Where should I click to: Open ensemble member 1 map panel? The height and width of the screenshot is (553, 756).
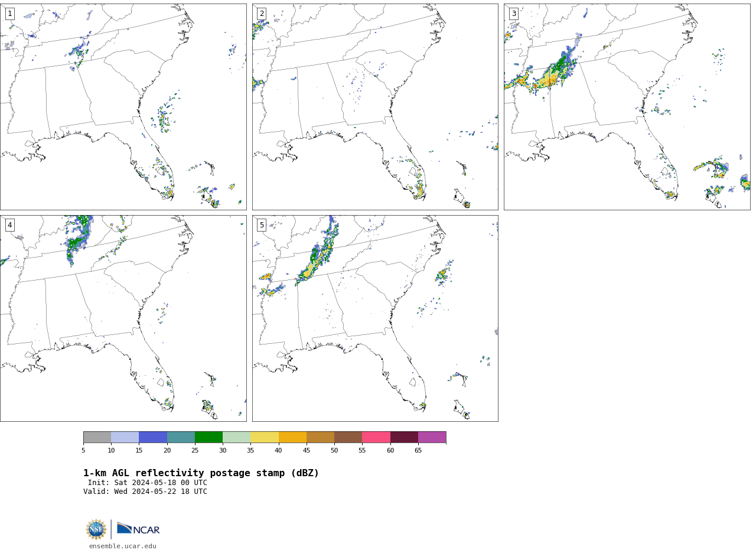pos(123,107)
